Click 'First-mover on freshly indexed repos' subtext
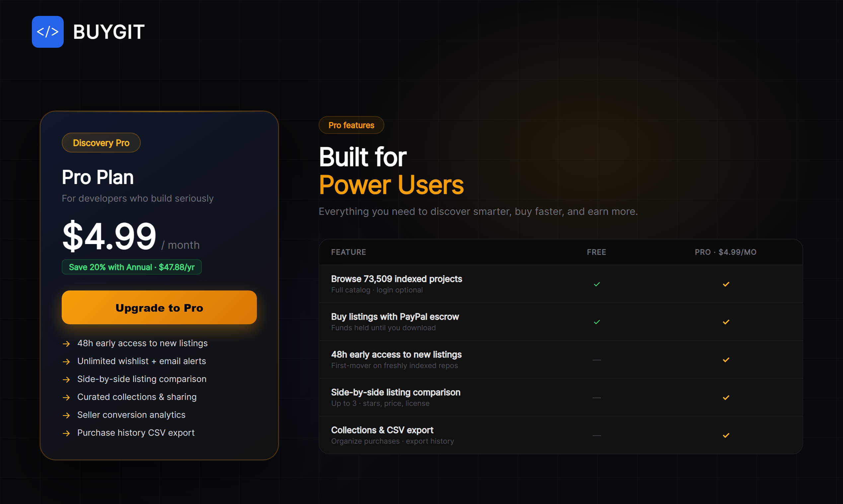Screen dimensions: 843x504 coord(394,365)
